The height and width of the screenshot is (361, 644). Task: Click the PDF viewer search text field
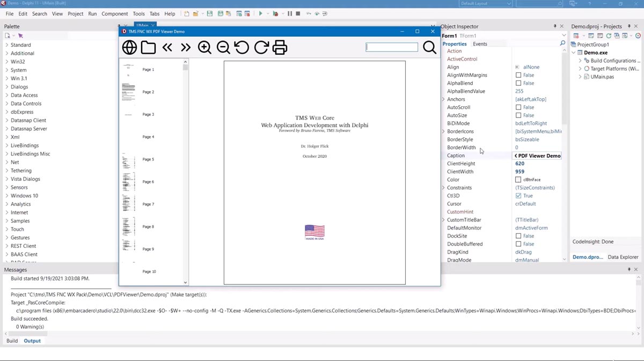click(x=392, y=47)
